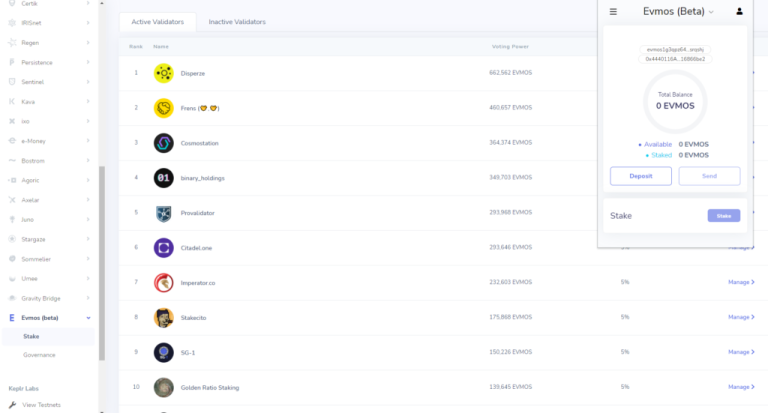The width and height of the screenshot is (768, 413).
Task: Click the Kava chain icon in sidebar
Action: coord(12,101)
